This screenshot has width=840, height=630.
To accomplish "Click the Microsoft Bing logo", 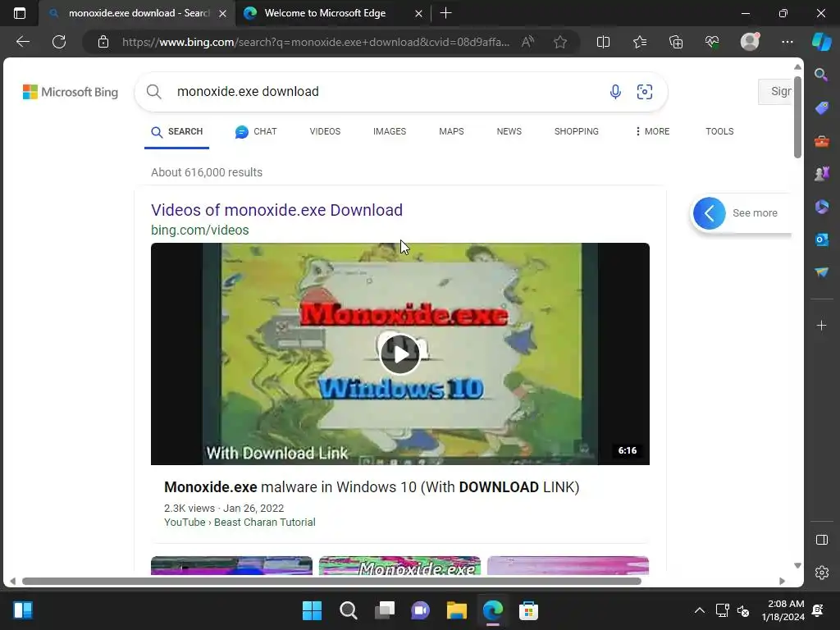I will point(71,92).
